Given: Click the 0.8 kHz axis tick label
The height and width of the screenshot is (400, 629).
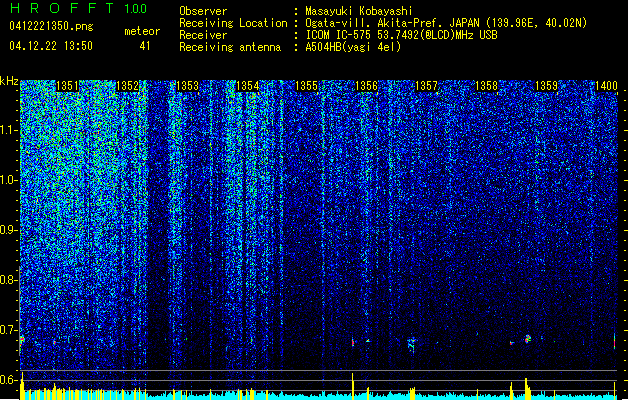Looking at the screenshot, I should click(8, 280).
